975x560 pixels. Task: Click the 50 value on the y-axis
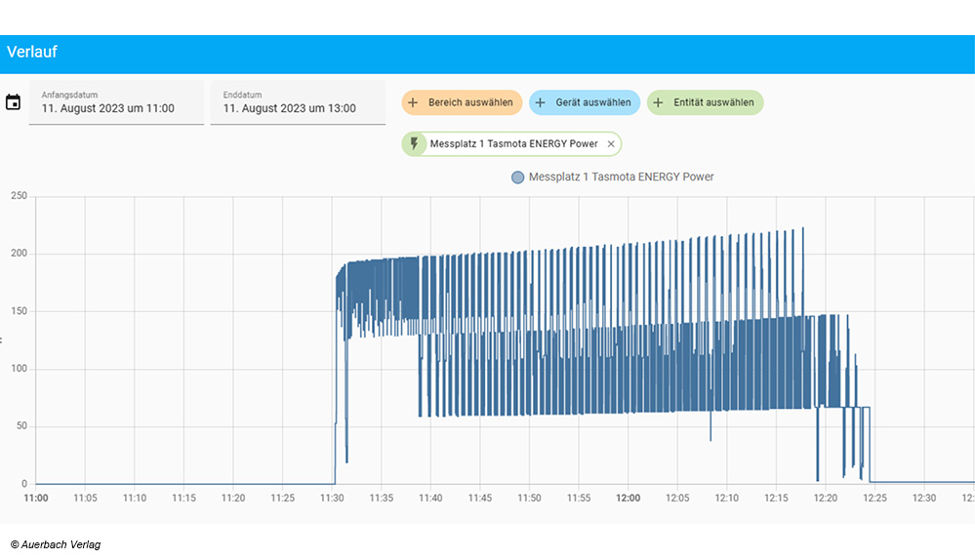[x=21, y=425]
